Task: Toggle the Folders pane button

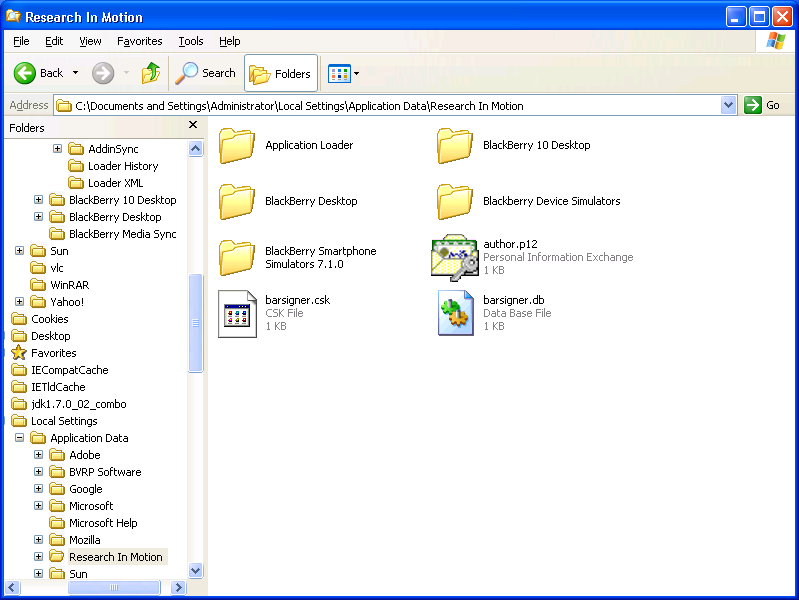Action: point(281,73)
